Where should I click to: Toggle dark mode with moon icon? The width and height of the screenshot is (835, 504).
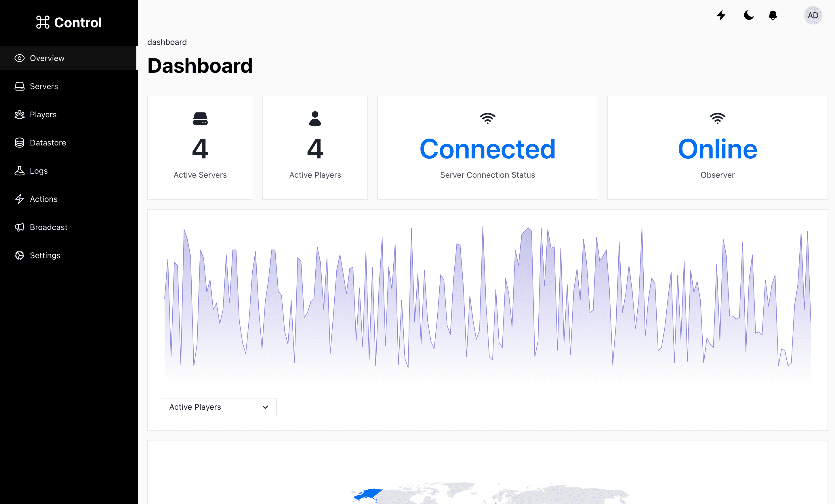(749, 15)
